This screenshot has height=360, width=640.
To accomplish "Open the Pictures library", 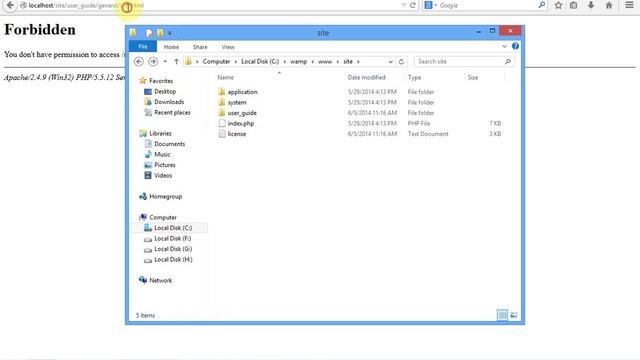I will (x=165, y=165).
